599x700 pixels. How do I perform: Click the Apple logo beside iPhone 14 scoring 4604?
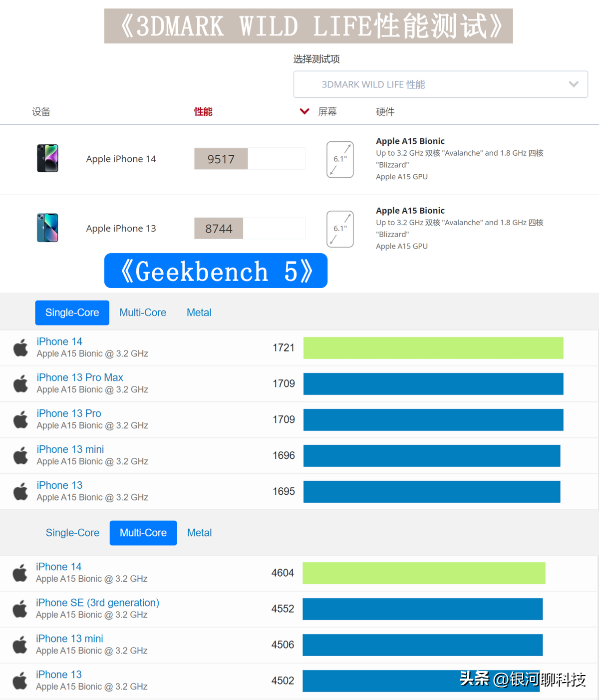tap(20, 573)
